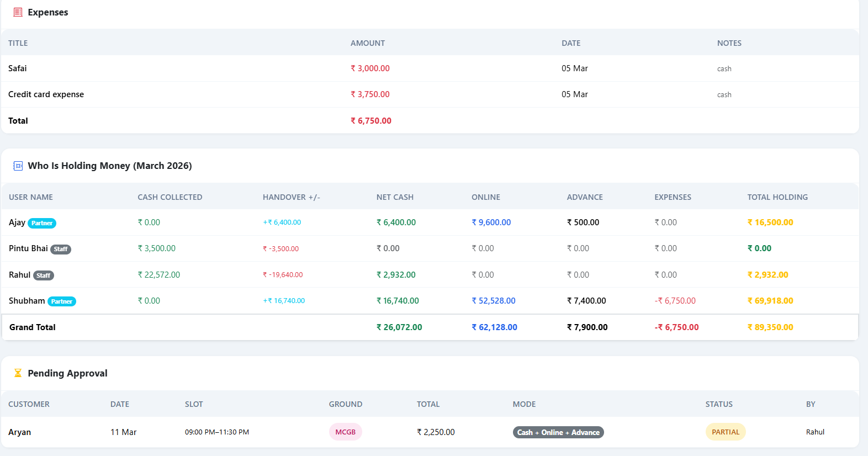Click the expenses total ₹ 6,750.00
Image resolution: width=868 pixels, height=456 pixels.
pos(371,121)
